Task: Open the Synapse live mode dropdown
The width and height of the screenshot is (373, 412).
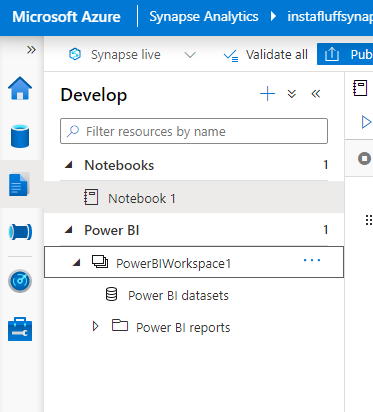Action: [190, 55]
